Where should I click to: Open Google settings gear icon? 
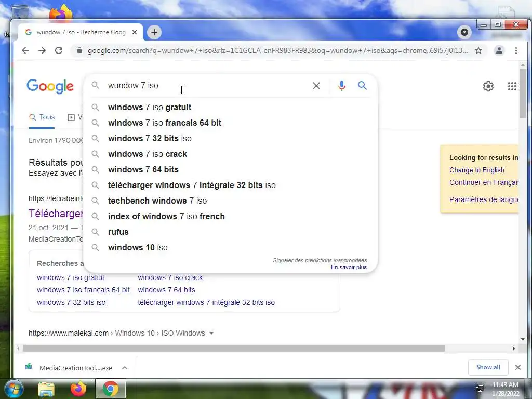pos(488,86)
